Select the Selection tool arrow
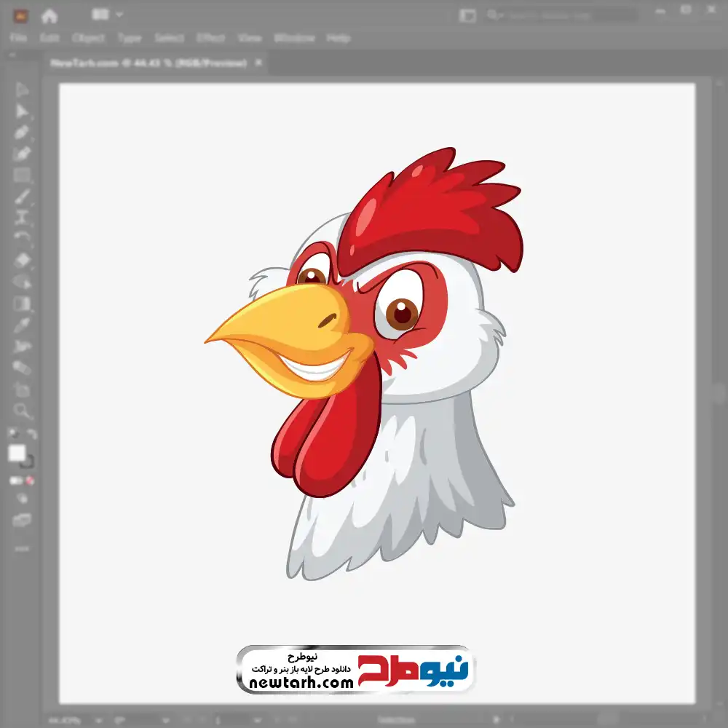 pos(22,90)
